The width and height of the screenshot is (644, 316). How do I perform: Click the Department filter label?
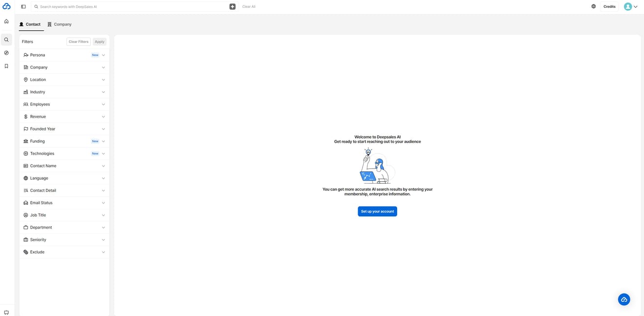click(x=41, y=228)
